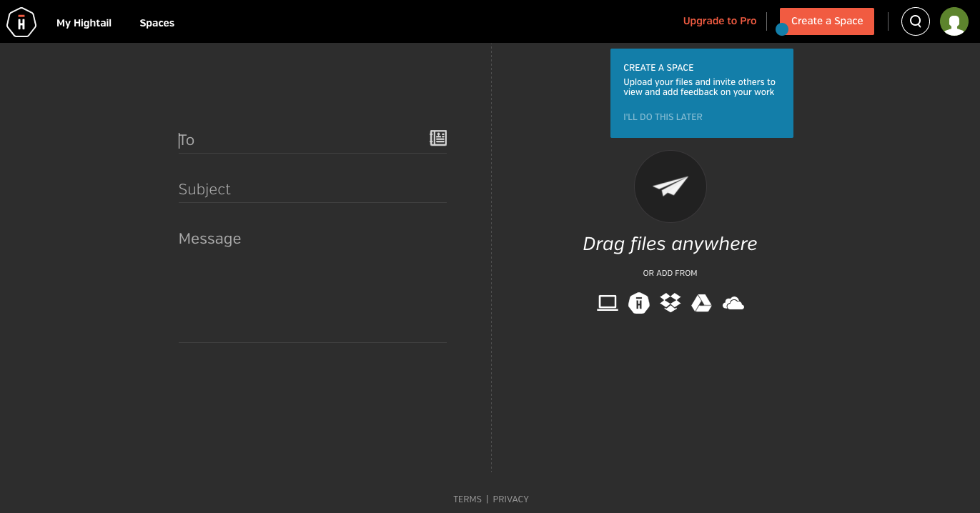Add files from computer laptop icon

pyautogui.click(x=608, y=303)
